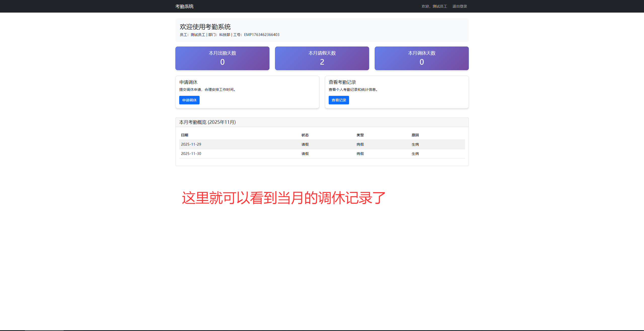Click the 申请调休 card heading
The image size is (644, 331).
click(188, 82)
